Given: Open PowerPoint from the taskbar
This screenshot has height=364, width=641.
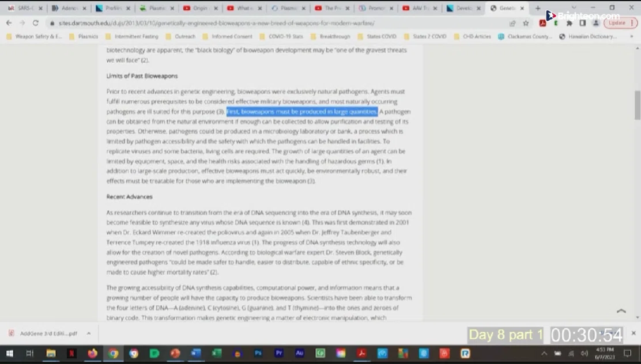Looking at the screenshot, I should pos(175,354).
